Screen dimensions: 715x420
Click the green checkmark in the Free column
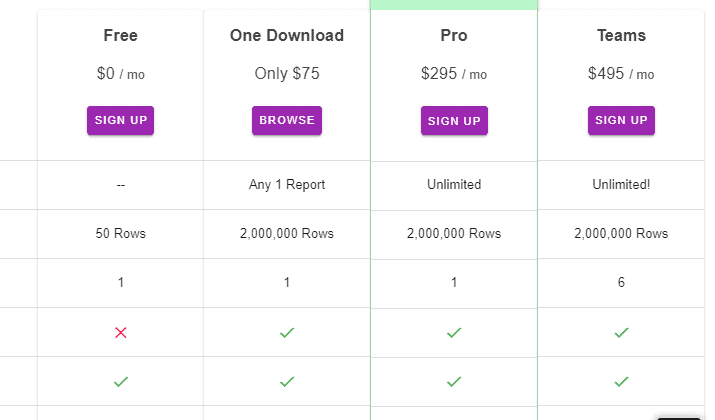[121, 381]
